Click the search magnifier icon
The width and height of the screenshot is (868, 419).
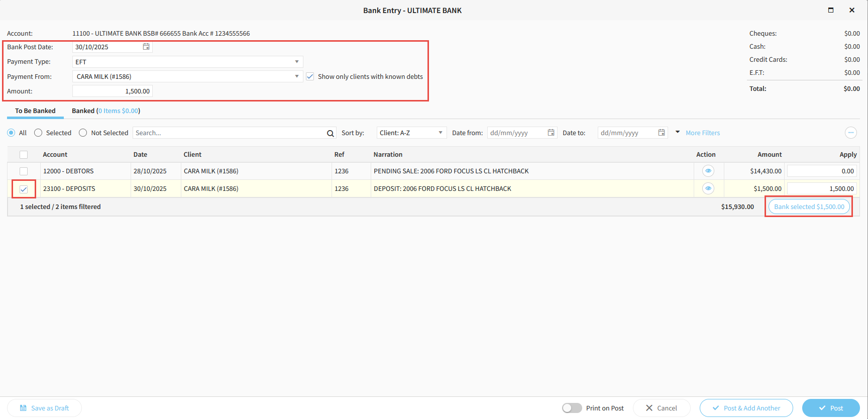click(330, 133)
